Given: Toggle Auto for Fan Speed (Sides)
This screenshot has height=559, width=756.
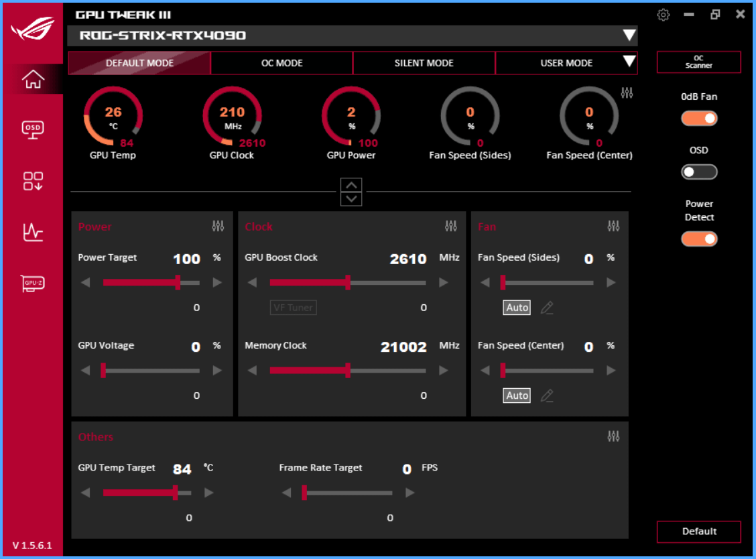Looking at the screenshot, I should point(517,307).
